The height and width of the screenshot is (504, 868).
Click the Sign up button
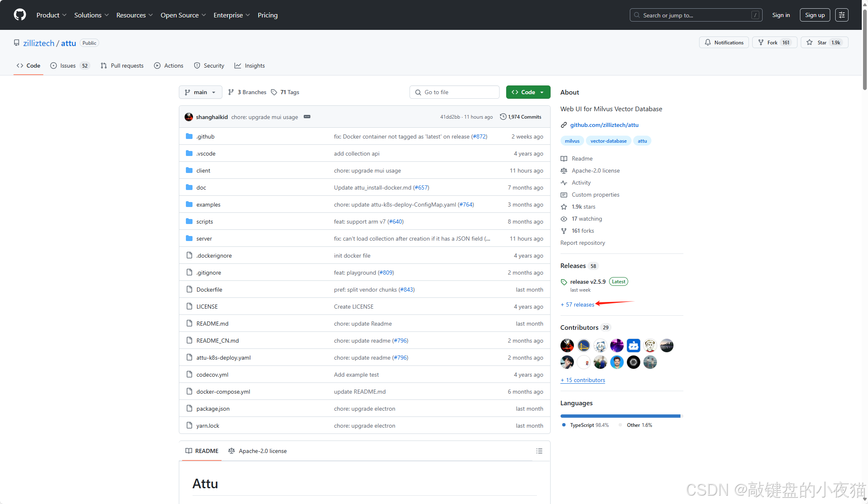click(814, 15)
